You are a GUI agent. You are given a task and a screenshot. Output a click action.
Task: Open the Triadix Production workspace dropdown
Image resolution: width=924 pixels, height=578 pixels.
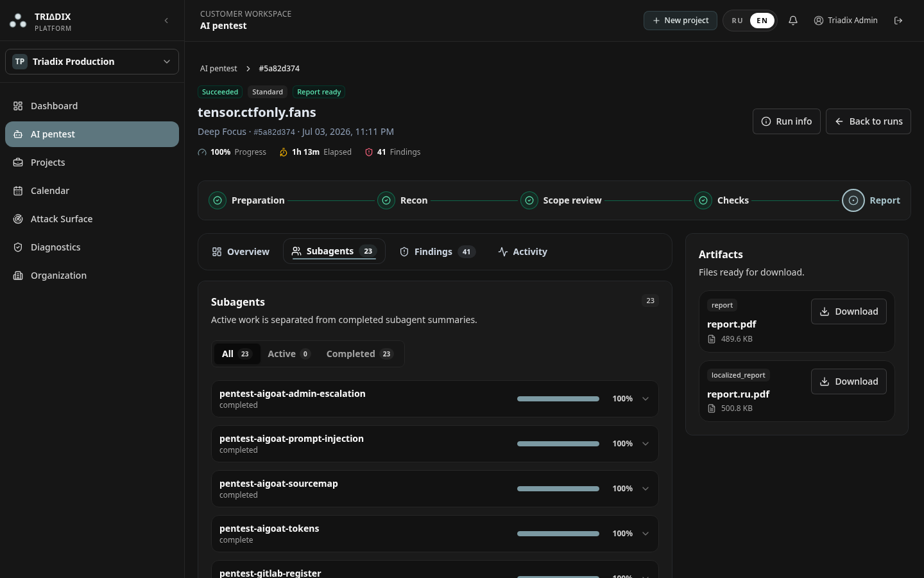(x=92, y=62)
